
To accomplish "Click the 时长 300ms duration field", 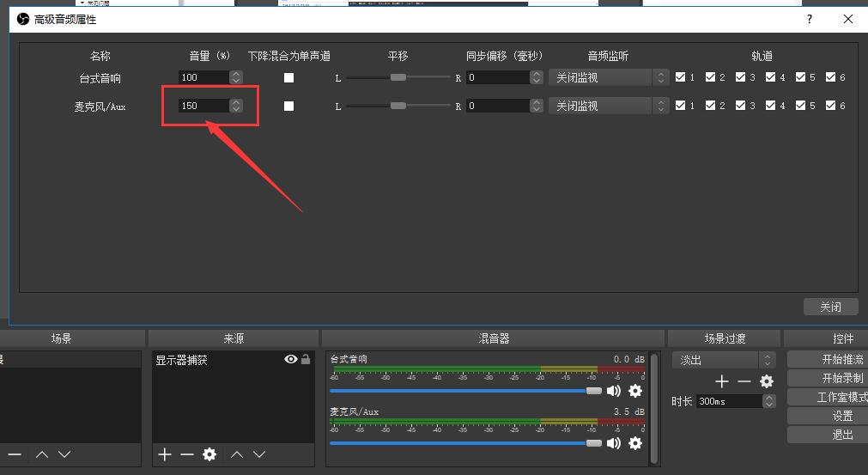I will click(729, 401).
